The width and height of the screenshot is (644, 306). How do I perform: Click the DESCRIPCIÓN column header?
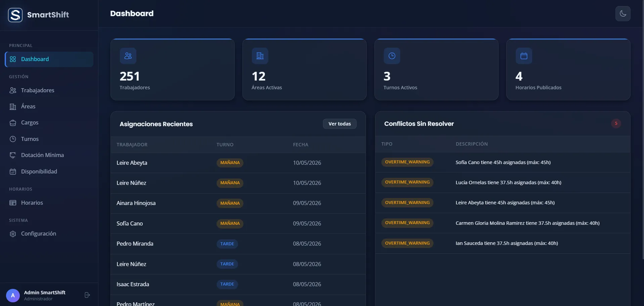(x=472, y=144)
